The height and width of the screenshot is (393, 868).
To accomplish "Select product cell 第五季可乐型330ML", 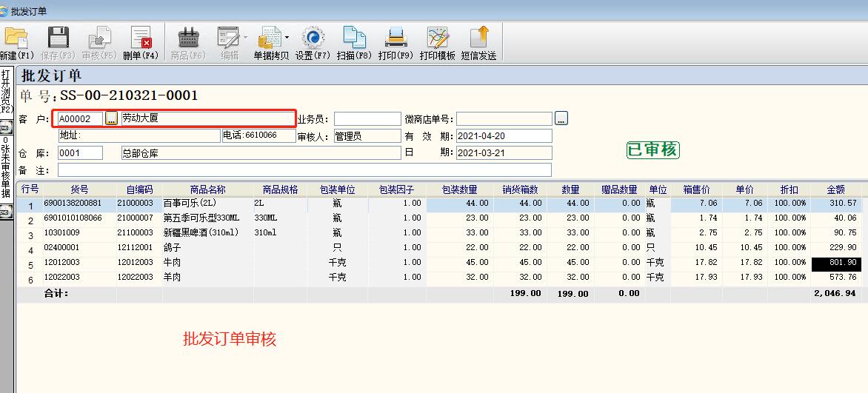I will [207, 218].
